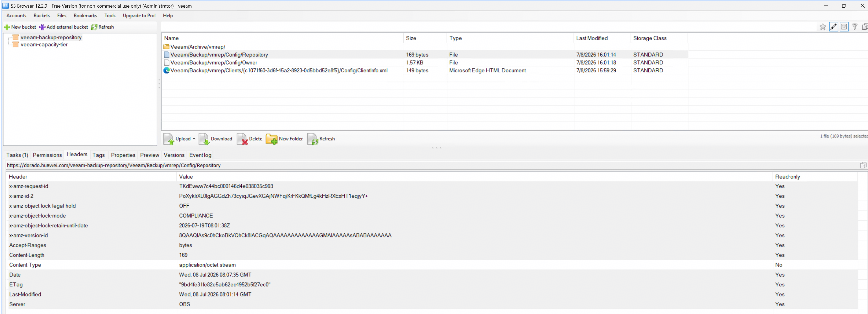Refresh the bucket list in the left toolbar
868x314 pixels.
point(102,27)
